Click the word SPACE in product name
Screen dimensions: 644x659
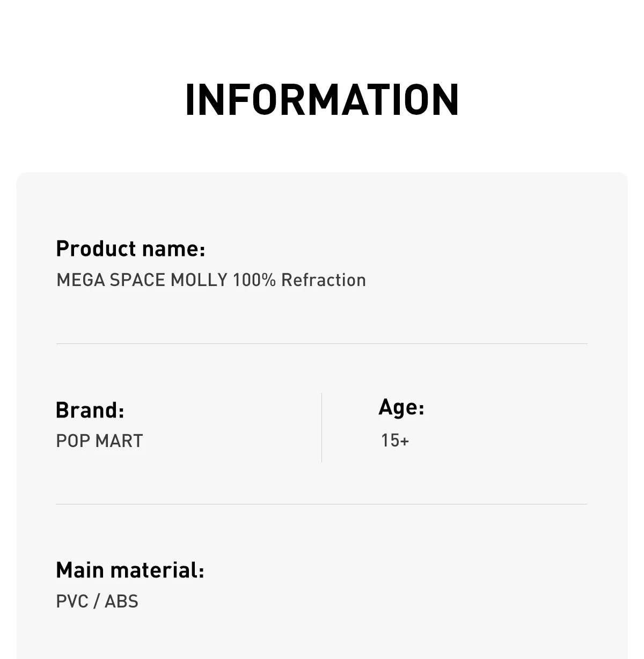tap(137, 280)
